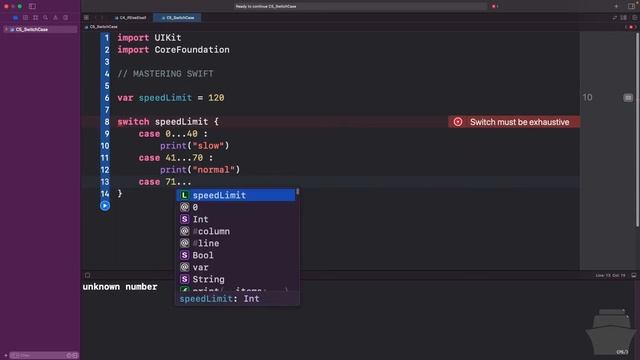Click the console toggle icon at bottom right of the editor
Image resolution: width=640 pixels, height=360 pixels.
tap(634, 276)
